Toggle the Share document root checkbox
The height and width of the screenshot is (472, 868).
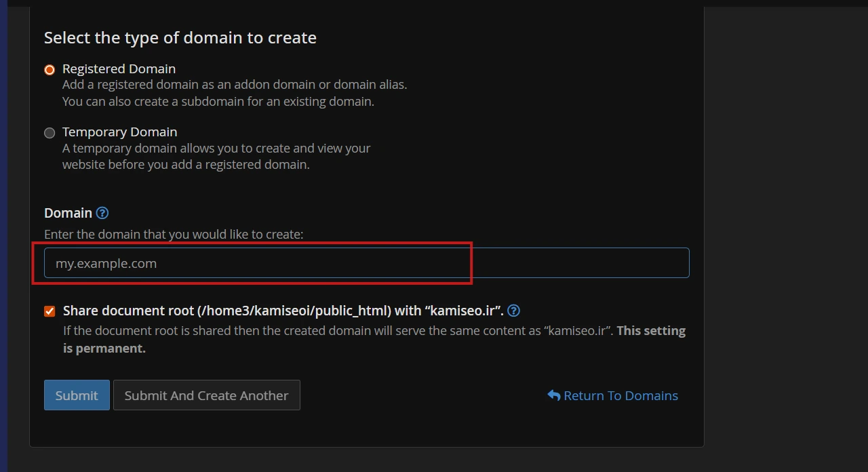point(50,311)
